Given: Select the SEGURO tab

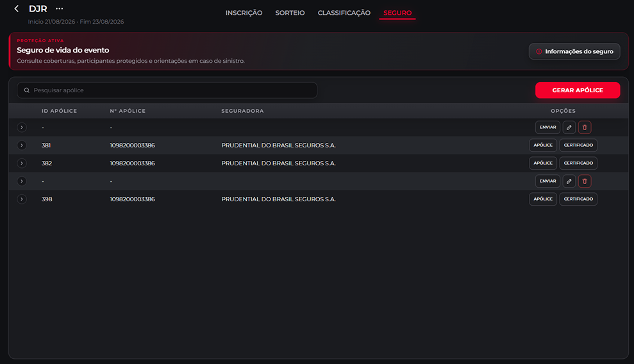Looking at the screenshot, I should tap(397, 13).
